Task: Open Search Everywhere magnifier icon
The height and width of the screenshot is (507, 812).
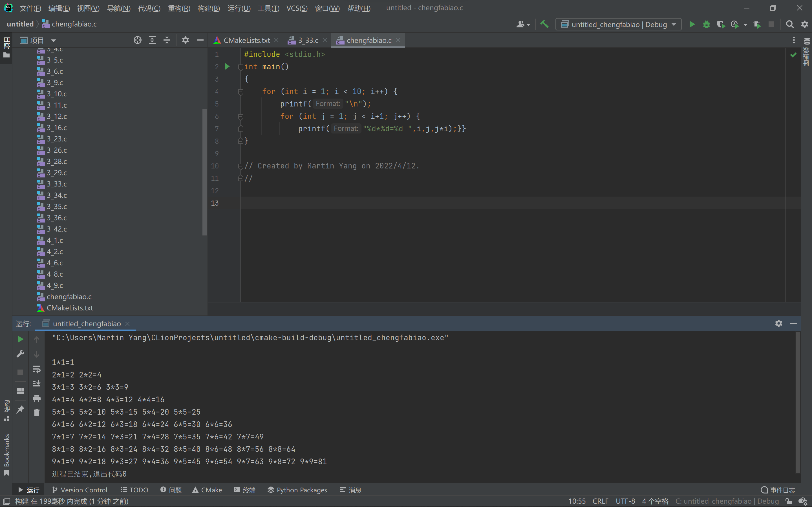Action: (790, 24)
